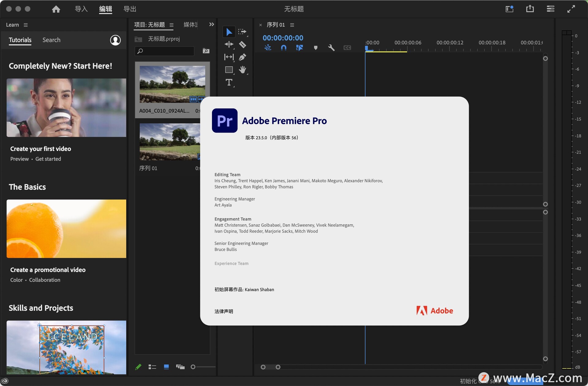Switch project panel to List View
Image resolution: width=588 pixels, height=386 pixels.
(152, 367)
